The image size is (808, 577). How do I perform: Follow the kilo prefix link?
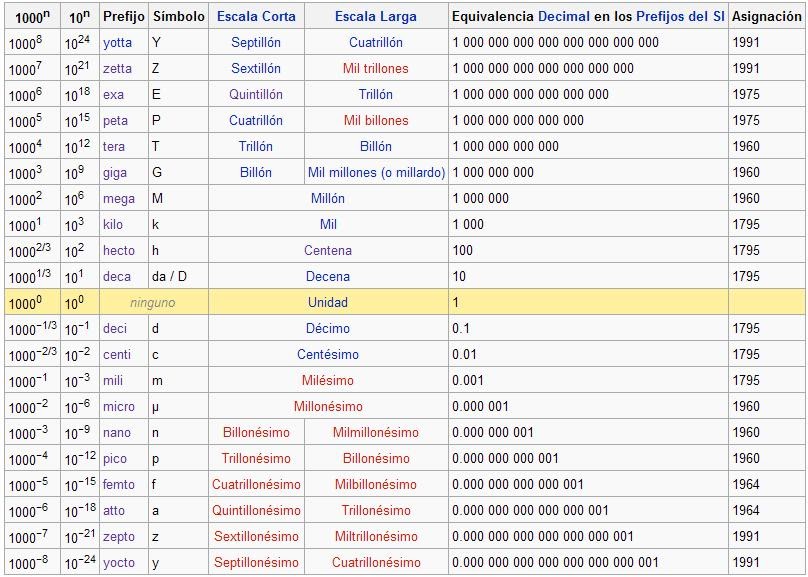(113, 225)
